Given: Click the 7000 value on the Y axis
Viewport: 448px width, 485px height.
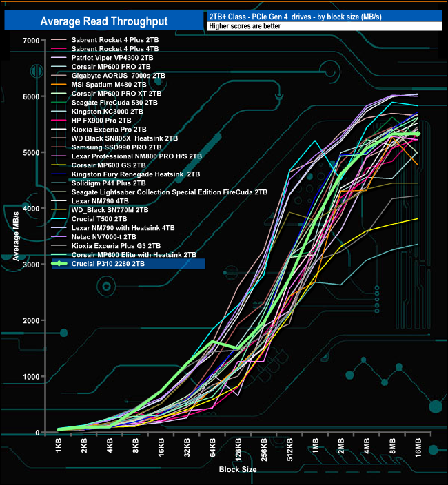Looking at the screenshot, I should pyautogui.click(x=31, y=41).
